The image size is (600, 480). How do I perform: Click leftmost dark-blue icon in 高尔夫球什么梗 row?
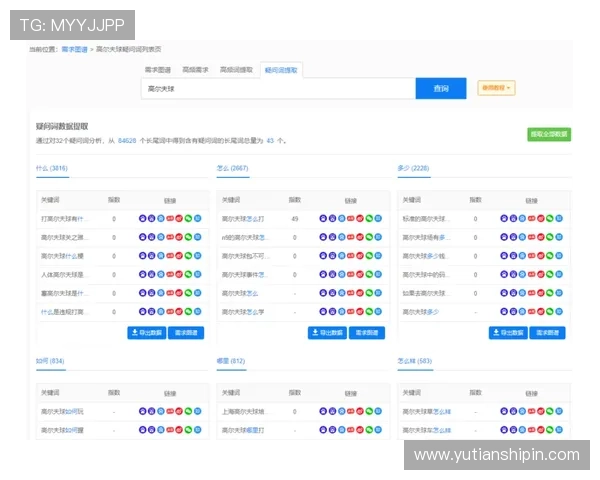(x=143, y=256)
